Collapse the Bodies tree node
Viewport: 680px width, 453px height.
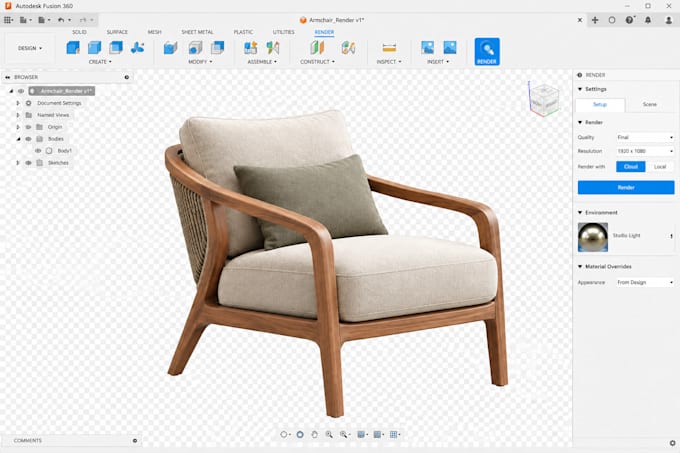18,139
